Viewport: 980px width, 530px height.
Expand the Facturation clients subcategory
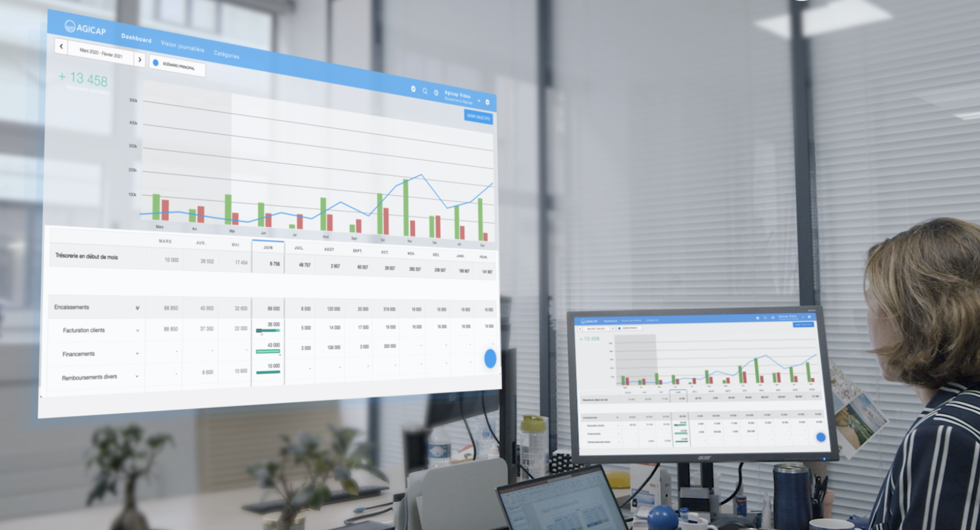[137, 330]
